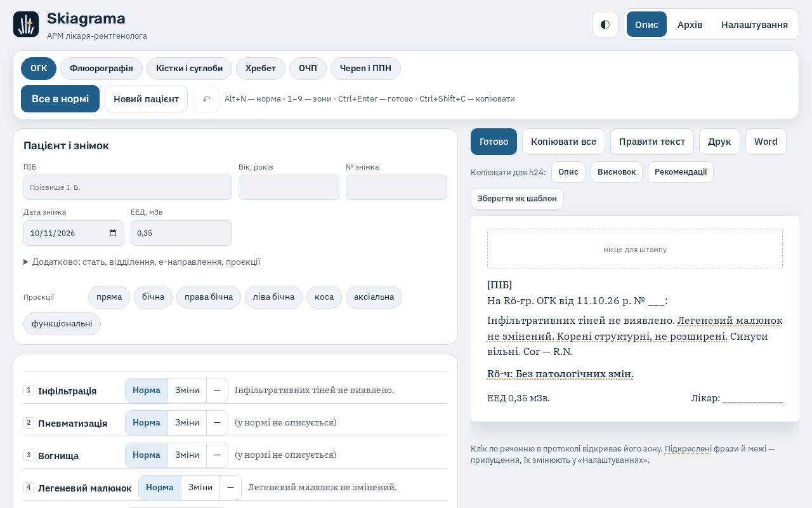Screen dimensions: 812x508
Task: Select Норма for Вогнища
Action: [x=147, y=455]
